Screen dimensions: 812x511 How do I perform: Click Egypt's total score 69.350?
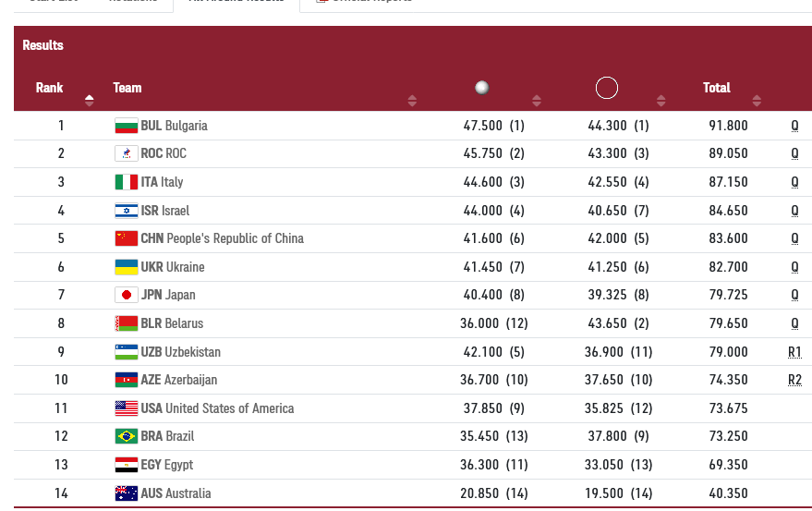(728, 465)
